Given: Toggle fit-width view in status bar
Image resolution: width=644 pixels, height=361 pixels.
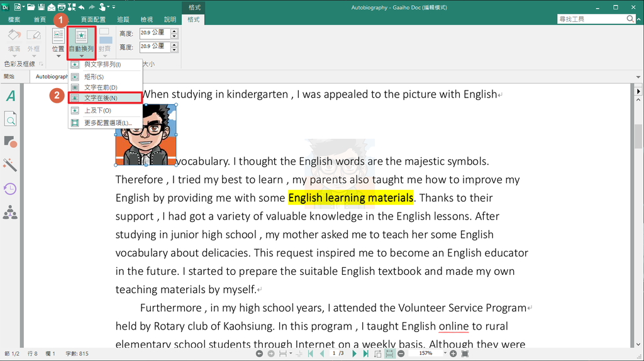Looking at the screenshot, I should (389, 353).
